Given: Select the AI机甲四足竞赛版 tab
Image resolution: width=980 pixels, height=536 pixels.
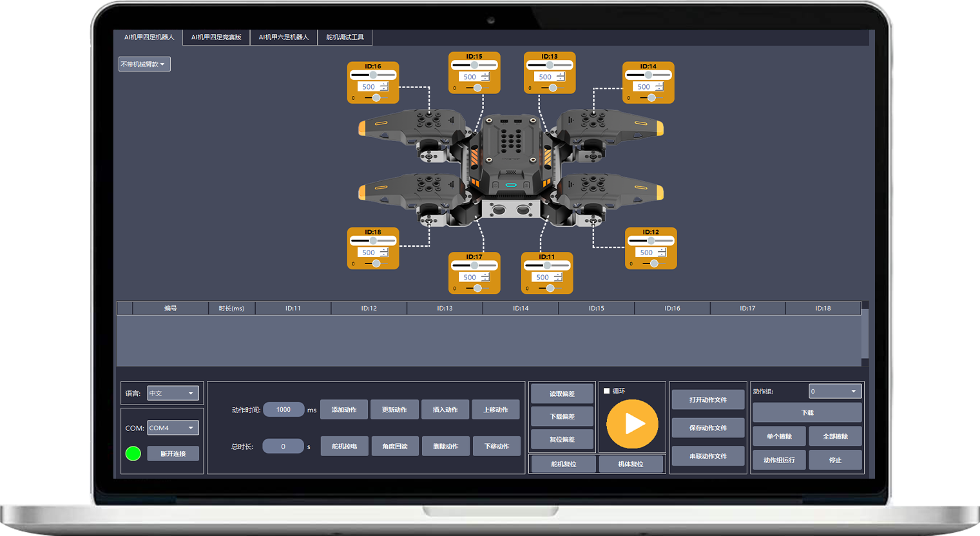Looking at the screenshot, I should click(x=216, y=37).
